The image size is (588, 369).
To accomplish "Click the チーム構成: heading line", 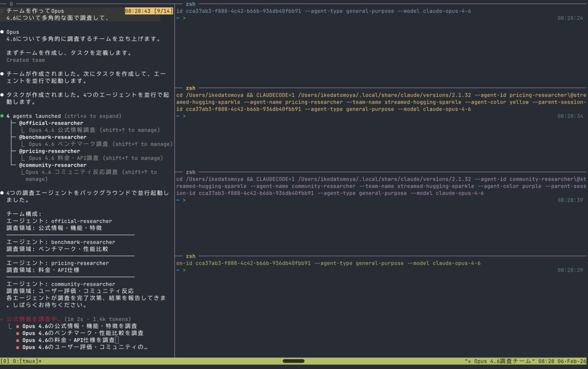I will point(24,214).
